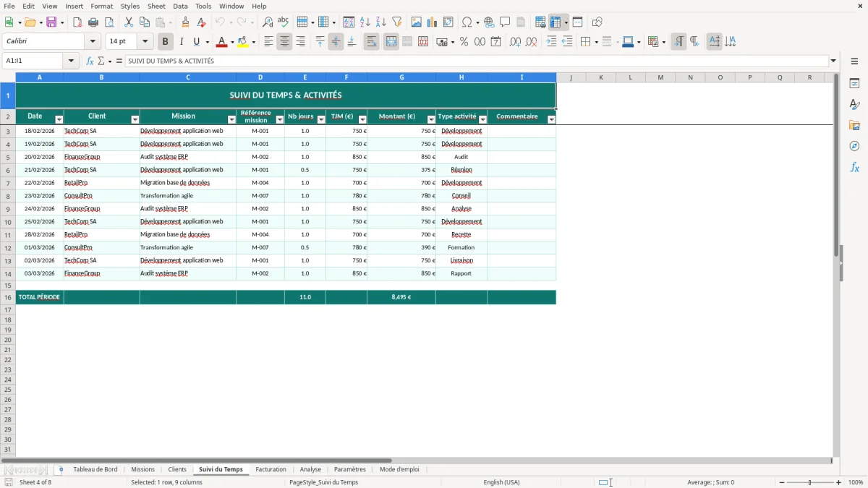
Task: Clear direct formatting
Action: 202,22
